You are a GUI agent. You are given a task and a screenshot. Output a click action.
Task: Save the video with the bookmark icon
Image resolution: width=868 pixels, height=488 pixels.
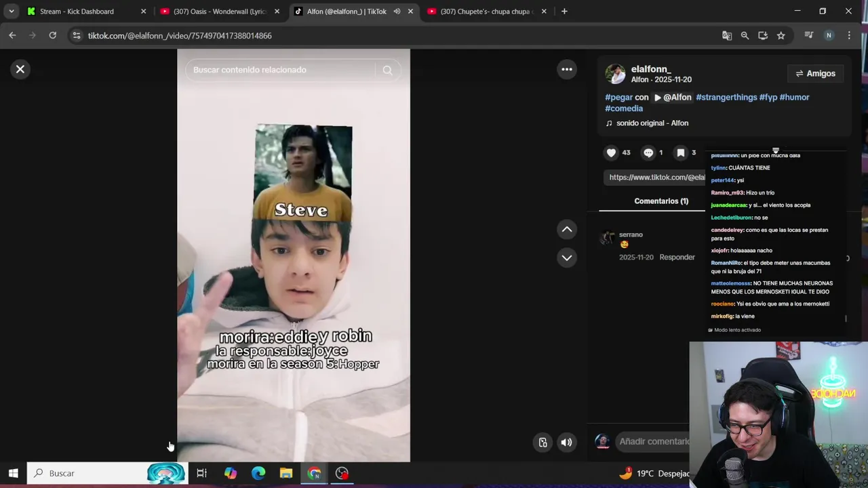click(x=681, y=152)
